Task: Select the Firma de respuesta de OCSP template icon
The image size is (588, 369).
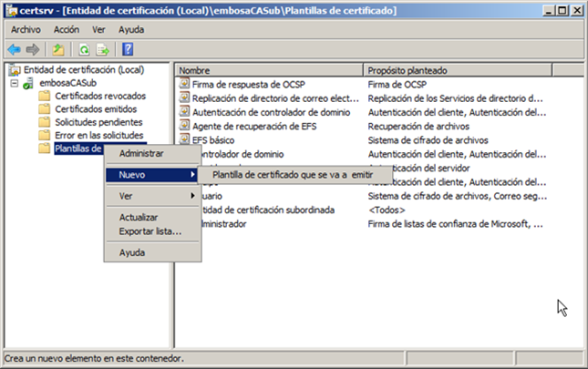Action: [184, 84]
